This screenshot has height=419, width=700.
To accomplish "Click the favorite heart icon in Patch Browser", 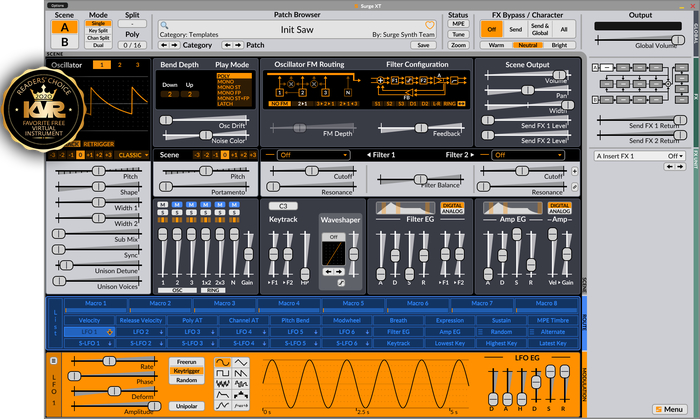I will pyautogui.click(x=430, y=24).
